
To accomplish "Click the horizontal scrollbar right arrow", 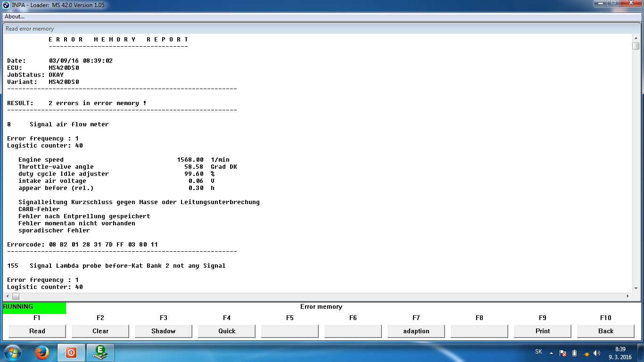I will (627, 296).
